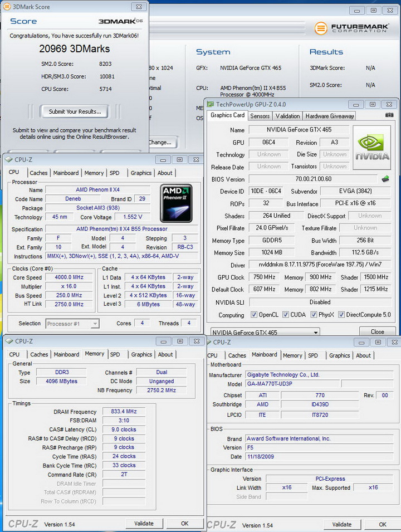Click the GPU Name field NVIDIA GeForce GTX 465
This screenshot has width=401, height=532.
tap(299, 130)
